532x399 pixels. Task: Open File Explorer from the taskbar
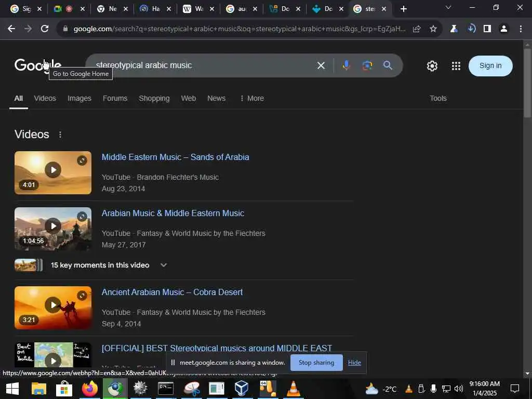[38, 389]
